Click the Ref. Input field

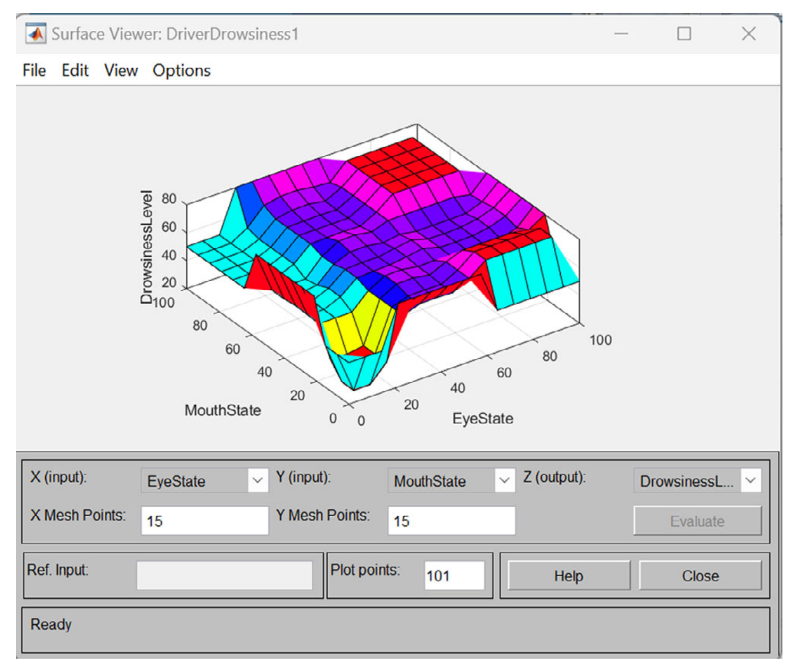[224, 576]
